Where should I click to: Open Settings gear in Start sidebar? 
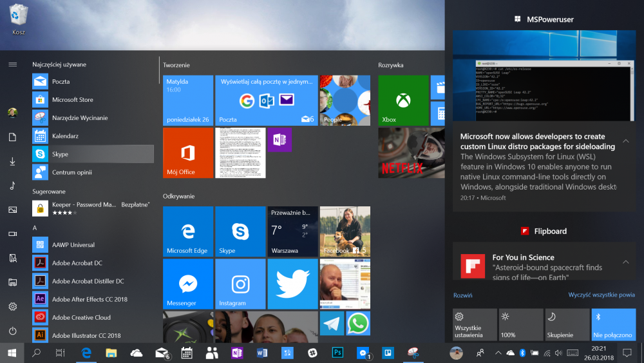click(13, 307)
